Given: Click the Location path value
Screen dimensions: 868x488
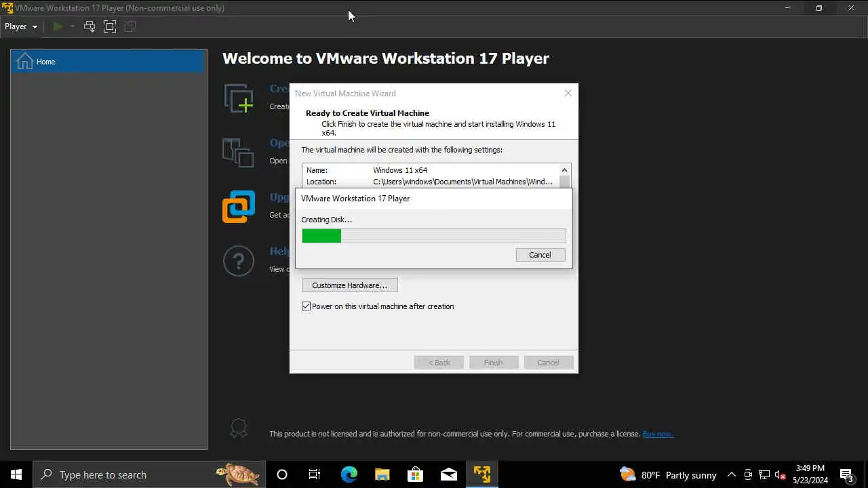Looking at the screenshot, I should coord(463,182).
